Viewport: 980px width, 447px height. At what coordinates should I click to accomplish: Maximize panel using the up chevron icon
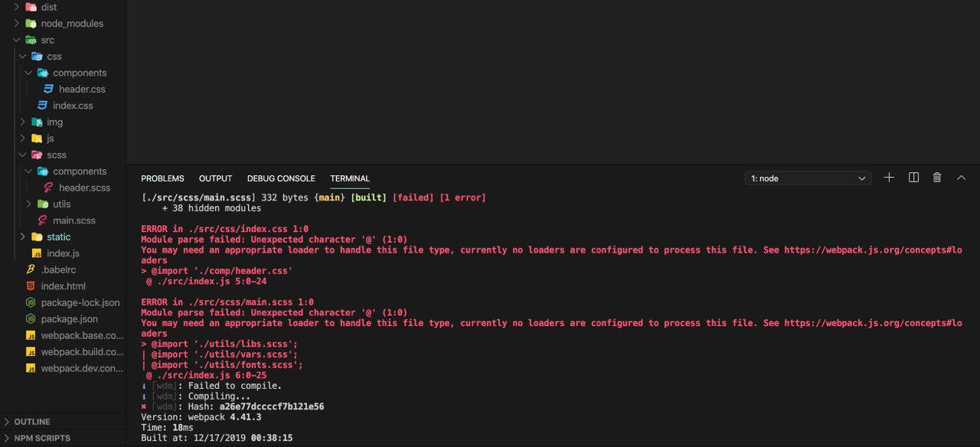click(x=962, y=178)
